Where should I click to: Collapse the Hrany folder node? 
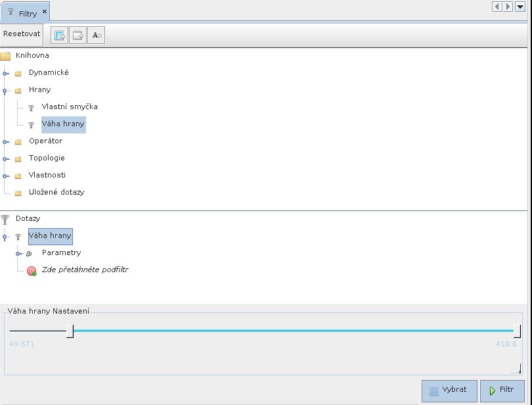5,91
